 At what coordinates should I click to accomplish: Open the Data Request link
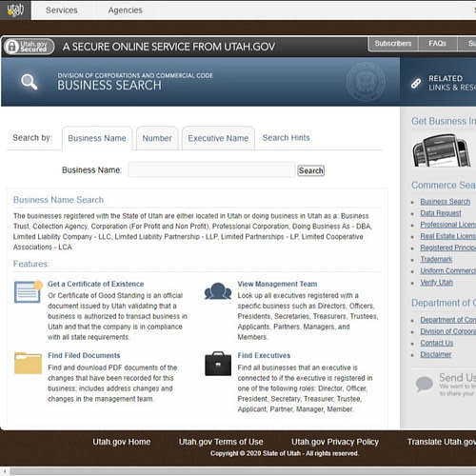[x=441, y=213]
